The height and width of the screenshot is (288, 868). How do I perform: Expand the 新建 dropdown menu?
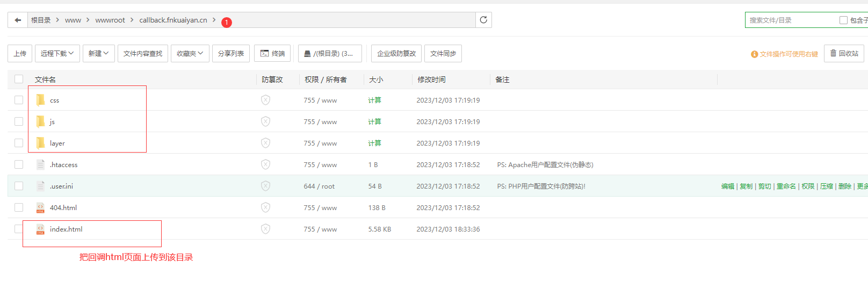click(99, 54)
